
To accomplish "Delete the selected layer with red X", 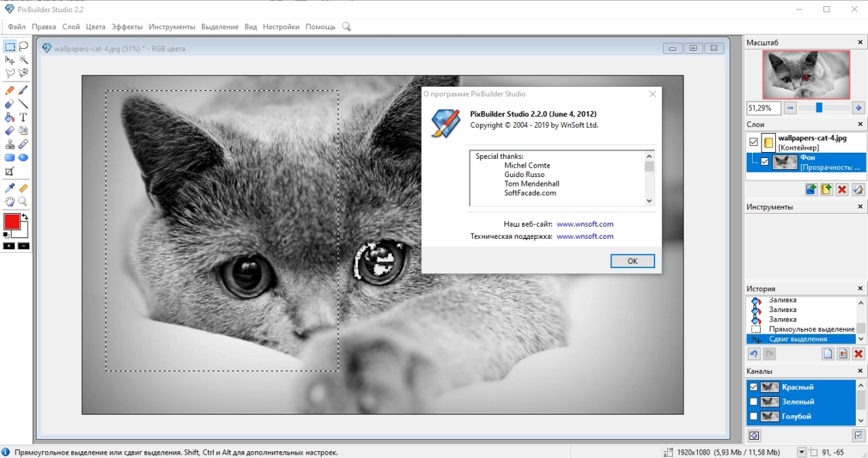I will pos(842,190).
